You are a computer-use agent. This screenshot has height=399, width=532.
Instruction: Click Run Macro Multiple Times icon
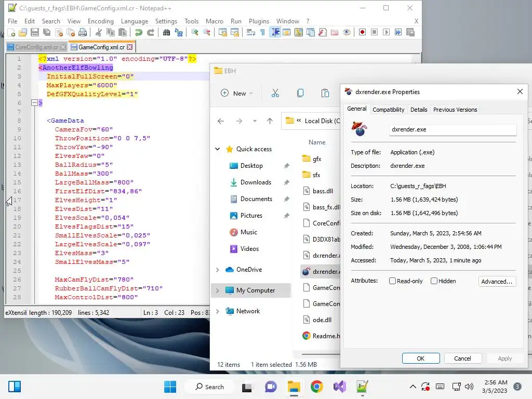(398, 32)
